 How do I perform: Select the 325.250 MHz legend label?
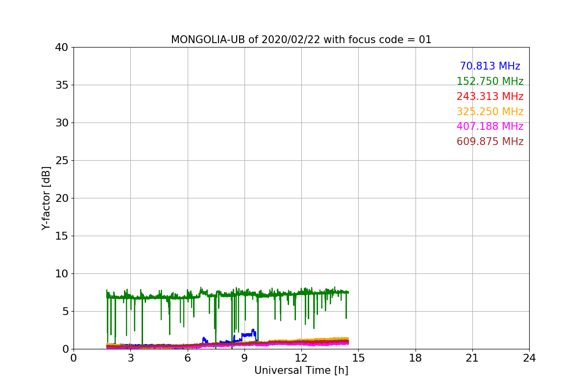[x=490, y=112]
